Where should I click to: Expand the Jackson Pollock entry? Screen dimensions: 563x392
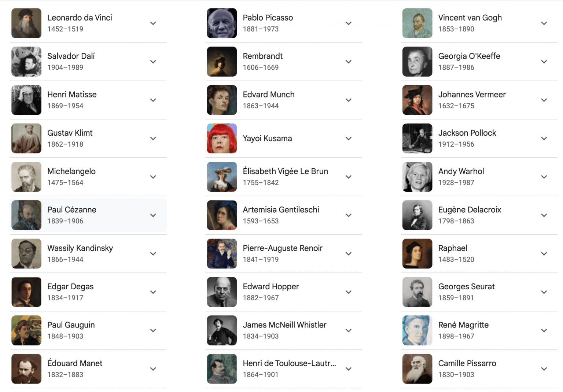[544, 138]
